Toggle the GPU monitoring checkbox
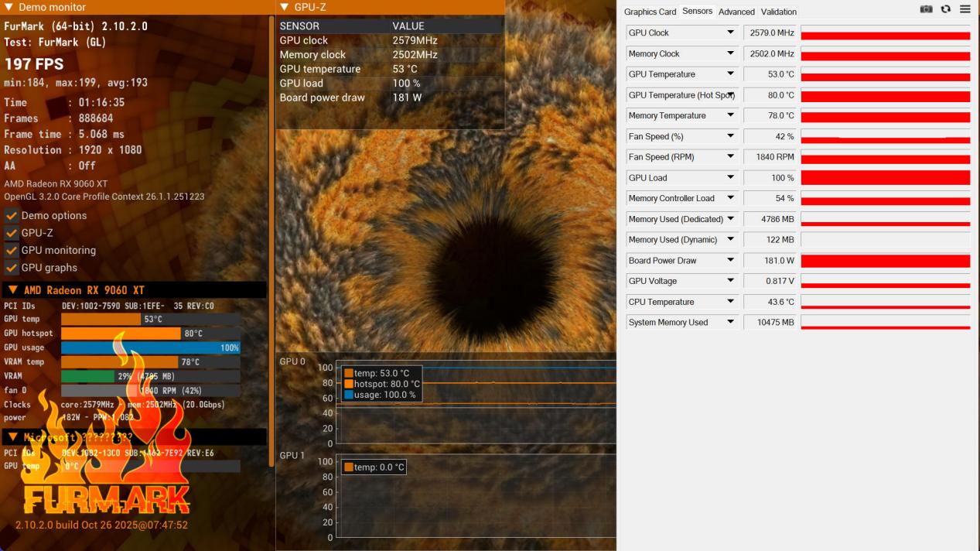Screen dimensions: 980x551 pyautogui.click(x=12, y=251)
